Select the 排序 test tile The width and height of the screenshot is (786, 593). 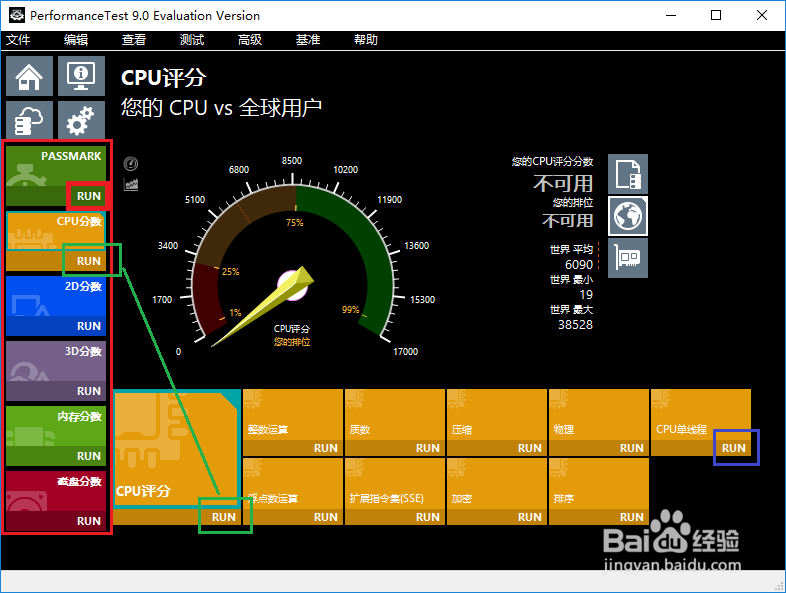tap(599, 484)
